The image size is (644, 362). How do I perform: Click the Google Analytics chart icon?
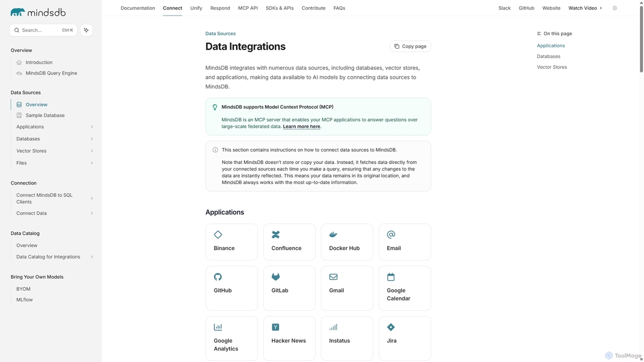click(218, 327)
